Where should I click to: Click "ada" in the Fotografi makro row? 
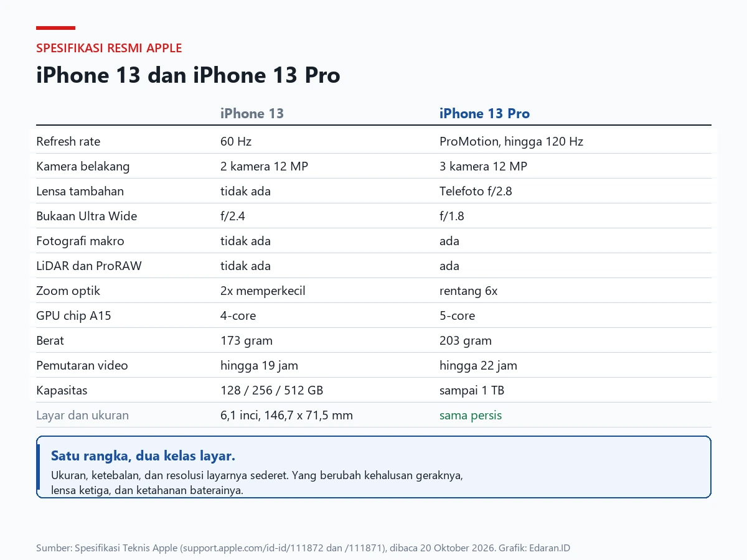pyautogui.click(x=449, y=241)
